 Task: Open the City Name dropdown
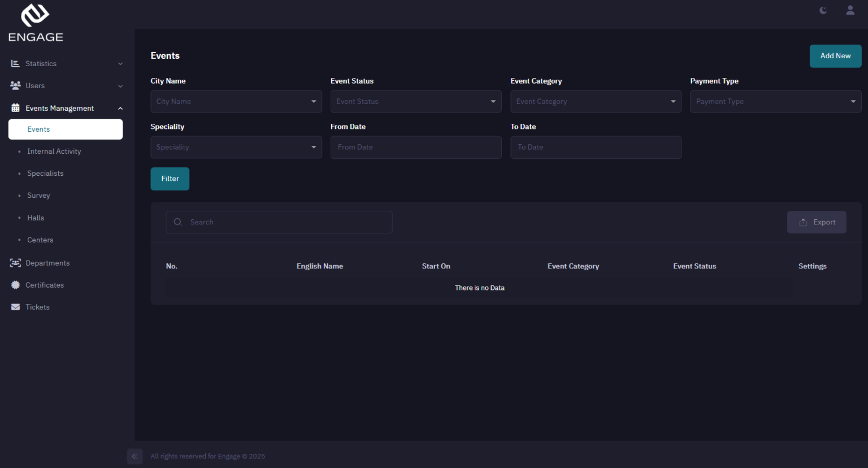coord(236,101)
